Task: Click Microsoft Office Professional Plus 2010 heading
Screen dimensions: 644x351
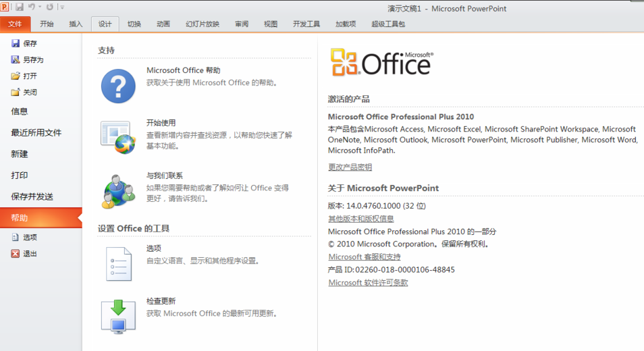Action: (x=401, y=117)
